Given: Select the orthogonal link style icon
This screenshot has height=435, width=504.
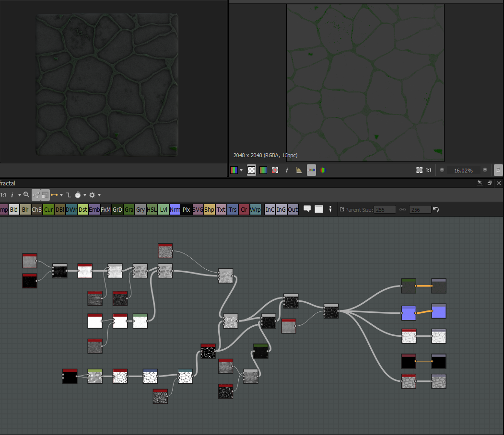Looking at the screenshot, I should [x=69, y=195].
